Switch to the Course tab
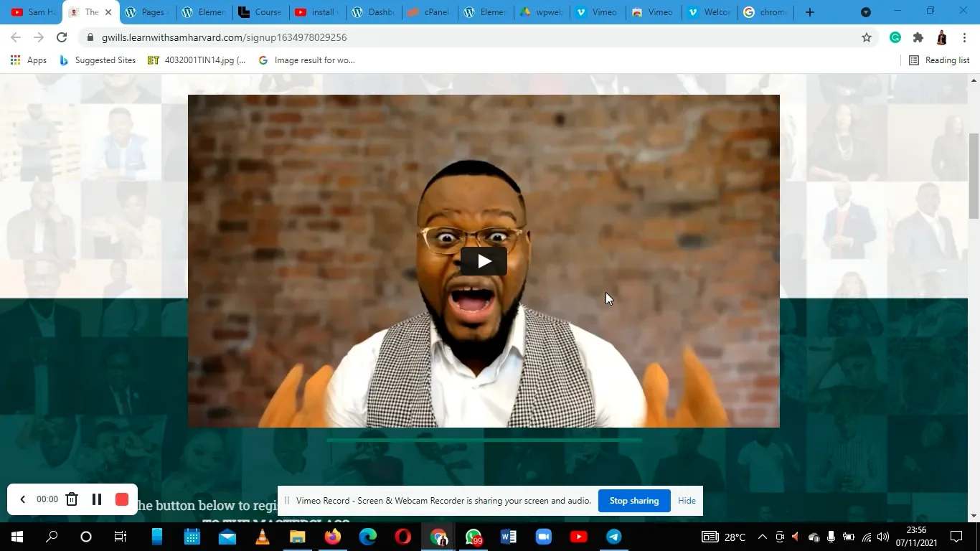Viewport: 980px width, 551px height. coord(261,12)
